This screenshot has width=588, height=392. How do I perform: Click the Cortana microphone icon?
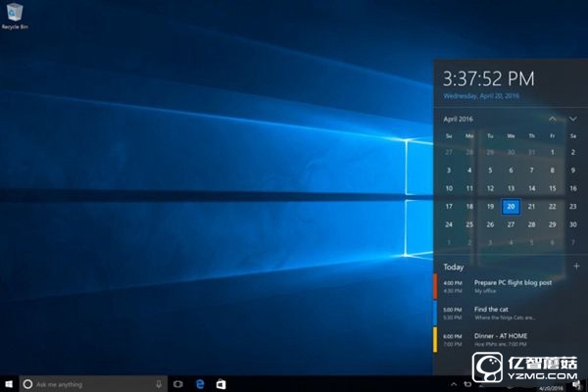click(159, 384)
